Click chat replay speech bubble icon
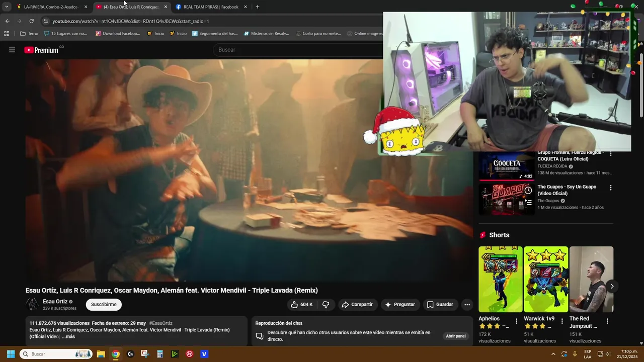644x362 pixels. point(260,336)
